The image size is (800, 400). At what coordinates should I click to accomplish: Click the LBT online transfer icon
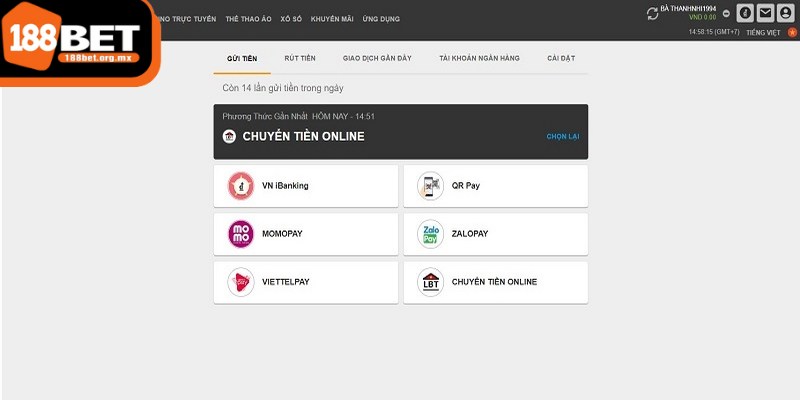[x=430, y=282]
